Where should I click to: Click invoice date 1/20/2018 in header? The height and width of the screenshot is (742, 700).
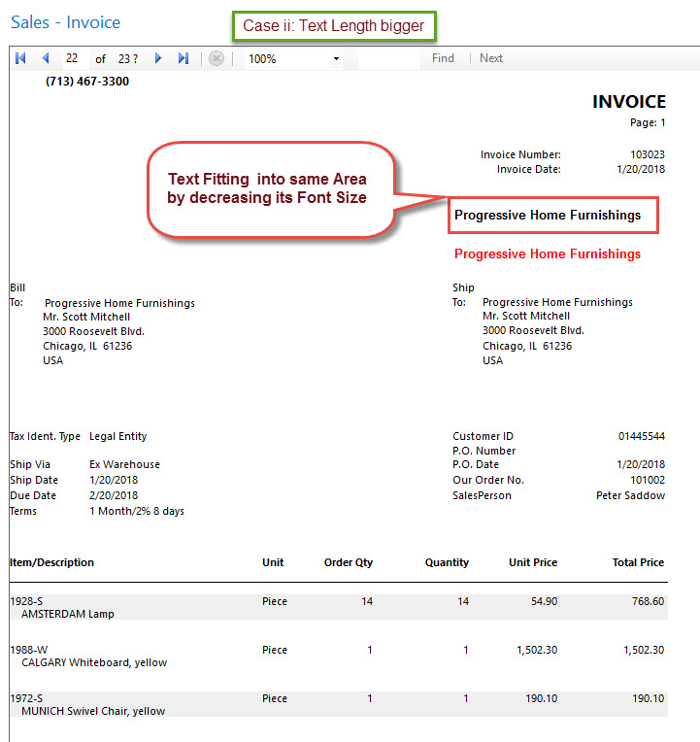click(641, 169)
